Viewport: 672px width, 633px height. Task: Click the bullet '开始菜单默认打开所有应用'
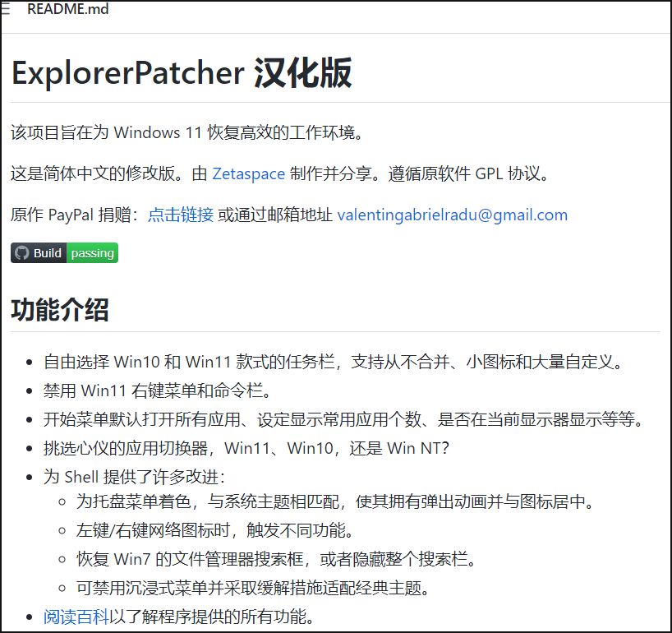point(142,419)
